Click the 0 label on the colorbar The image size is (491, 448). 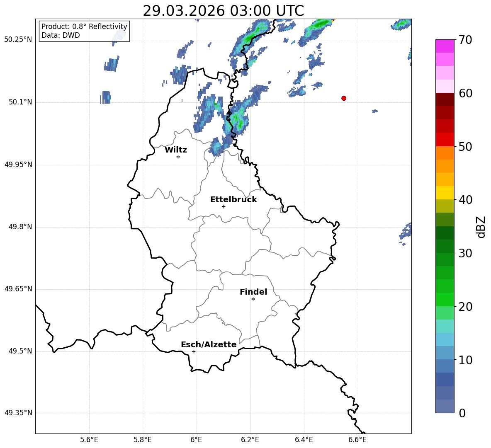(x=462, y=413)
